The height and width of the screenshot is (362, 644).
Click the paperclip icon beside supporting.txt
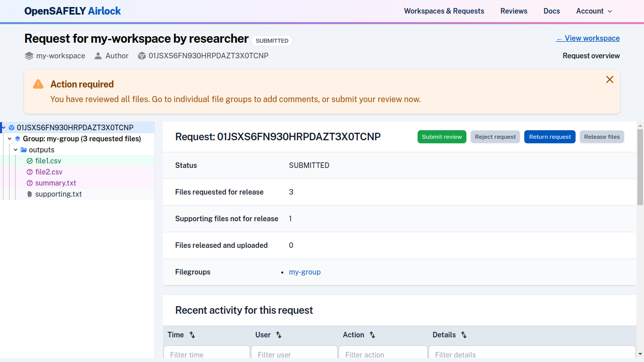[x=30, y=194]
